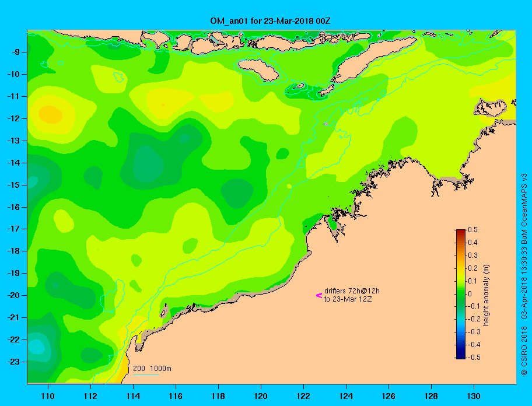This screenshot has height=406, width=532.
Task: Click the latitude -12 axis label
Action: 13,119
